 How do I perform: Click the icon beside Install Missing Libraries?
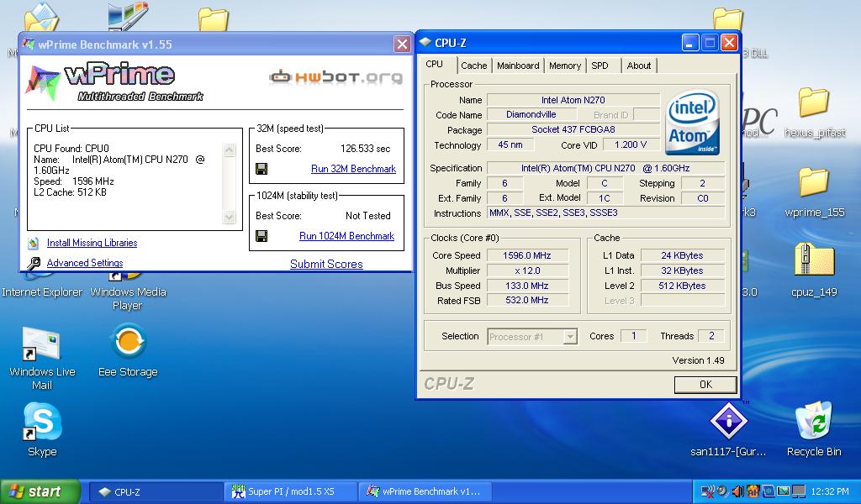(x=34, y=243)
